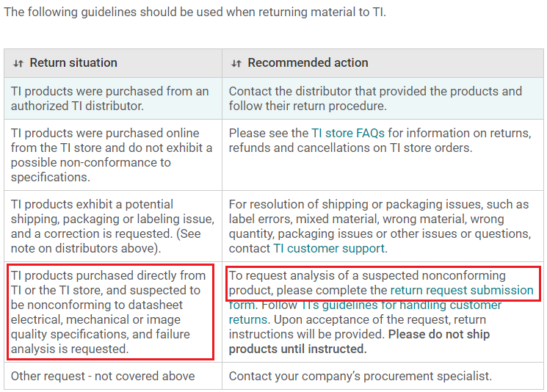This screenshot has width=547, height=392.
Task: Click sort arrows icon beside Recommended action
Action: [236, 63]
